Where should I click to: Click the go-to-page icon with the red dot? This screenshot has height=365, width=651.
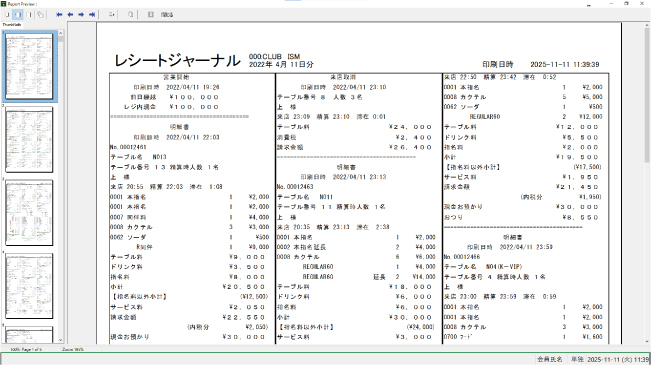[111, 15]
